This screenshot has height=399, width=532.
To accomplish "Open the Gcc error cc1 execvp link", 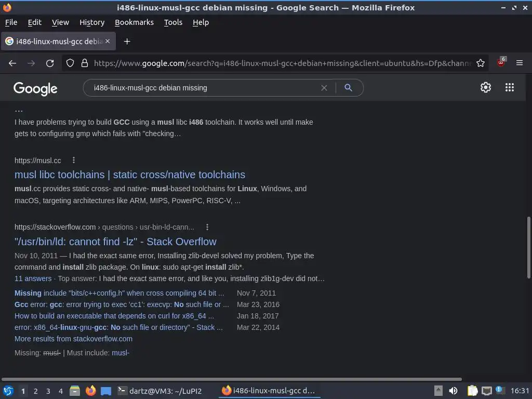I will point(122,304).
